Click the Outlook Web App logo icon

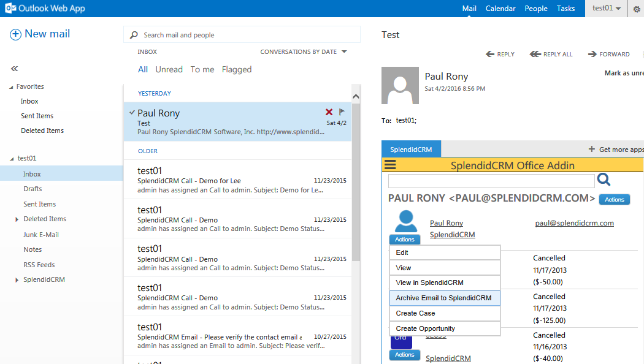coord(10,8)
